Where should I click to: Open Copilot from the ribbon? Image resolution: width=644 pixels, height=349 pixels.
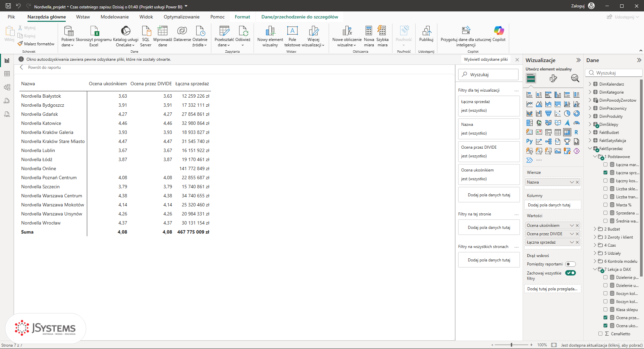pos(499,34)
